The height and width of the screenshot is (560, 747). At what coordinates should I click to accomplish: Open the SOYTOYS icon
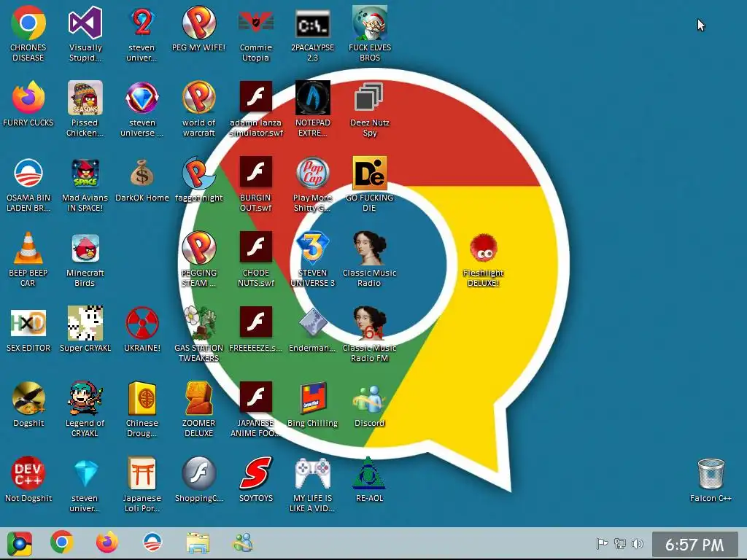click(256, 473)
